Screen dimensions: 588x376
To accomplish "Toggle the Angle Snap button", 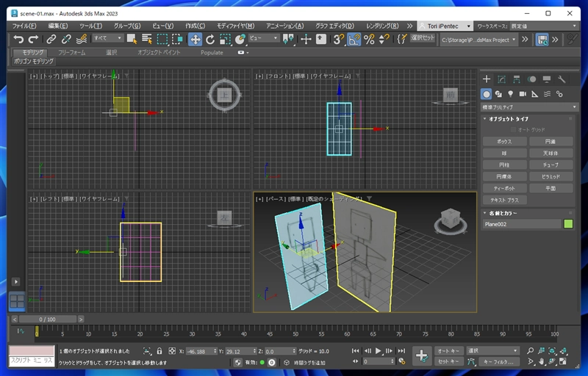I will point(354,39).
